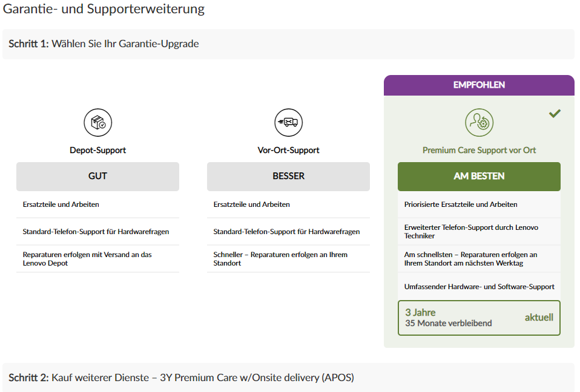The height and width of the screenshot is (392, 580).
Task: Click Premium Care Support vor Ort title
Action: pos(479,150)
